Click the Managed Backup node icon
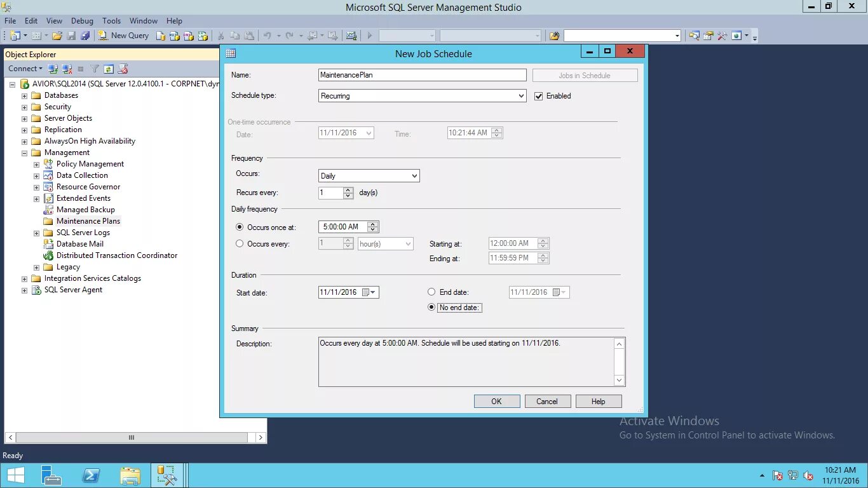 coord(48,210)
